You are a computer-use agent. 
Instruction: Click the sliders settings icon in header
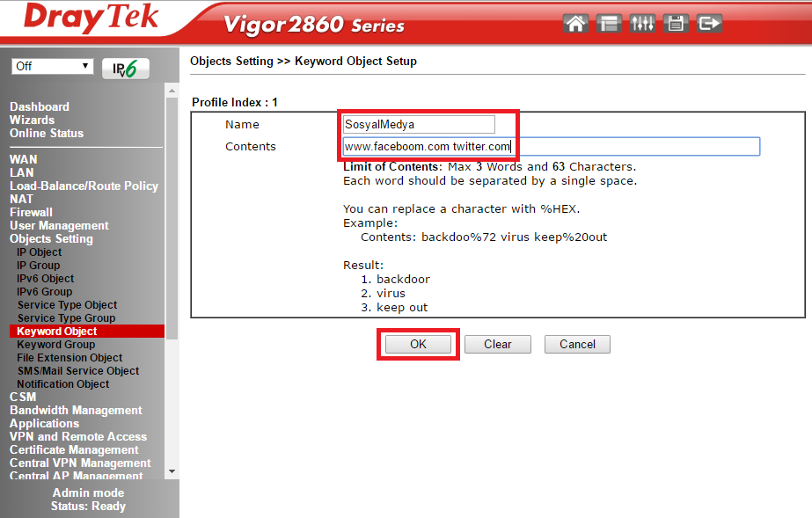pos(642,24)
